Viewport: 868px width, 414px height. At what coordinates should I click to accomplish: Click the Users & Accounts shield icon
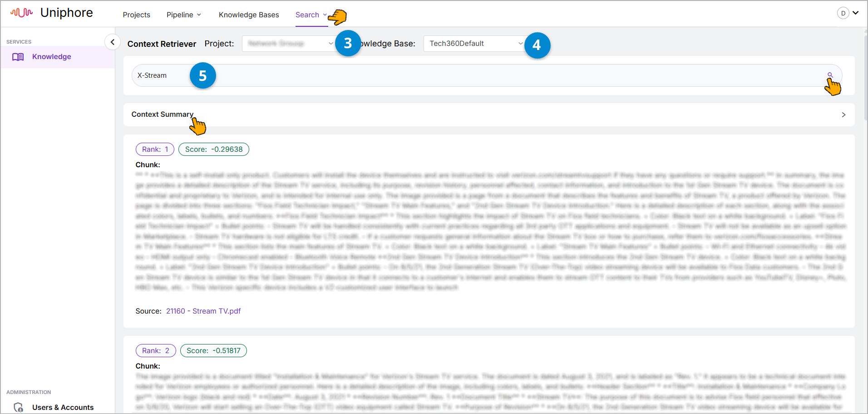(x=18, y=407)
